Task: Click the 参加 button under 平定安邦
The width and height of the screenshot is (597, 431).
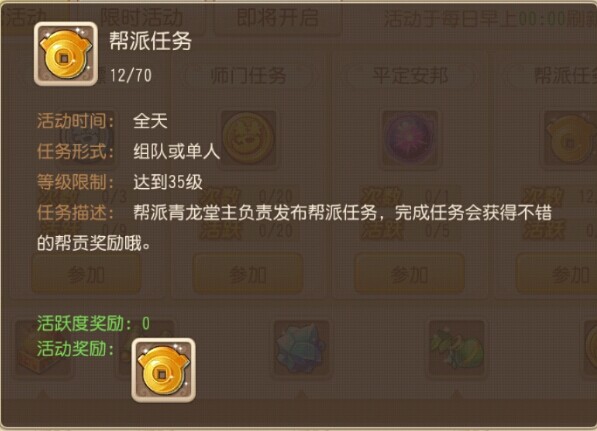Action: coord(410,275)
